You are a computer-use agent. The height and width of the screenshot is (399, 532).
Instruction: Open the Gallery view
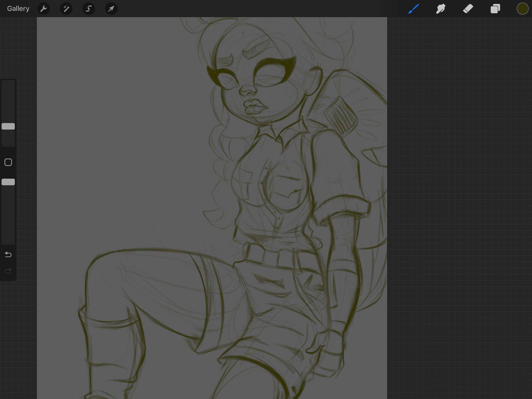(x=18, y=9)
